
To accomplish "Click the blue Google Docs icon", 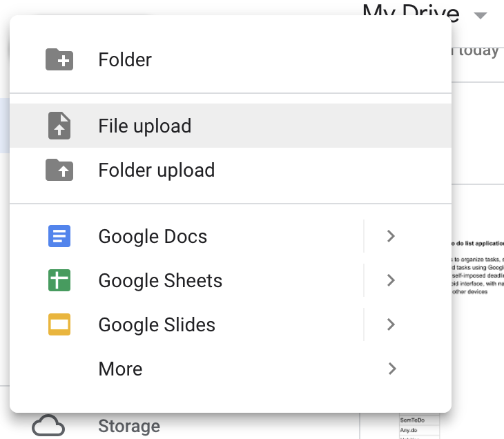I will (59, 236).
